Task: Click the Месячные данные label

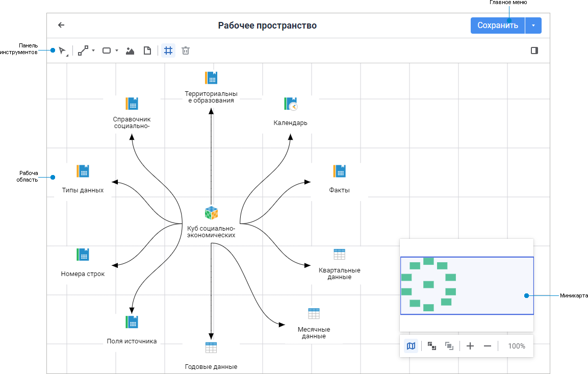Action: pyautogui.click(x=314, y=333)
